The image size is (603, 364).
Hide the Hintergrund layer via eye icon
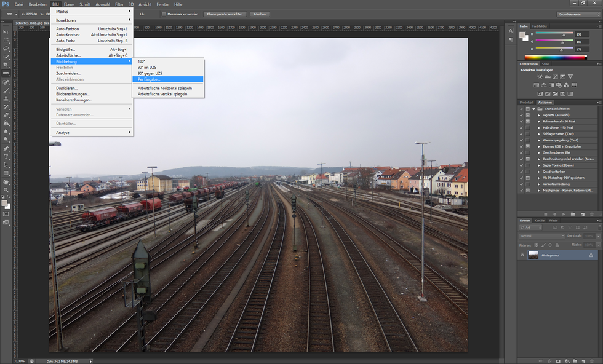pyautogui.click(x=522, y=255)
